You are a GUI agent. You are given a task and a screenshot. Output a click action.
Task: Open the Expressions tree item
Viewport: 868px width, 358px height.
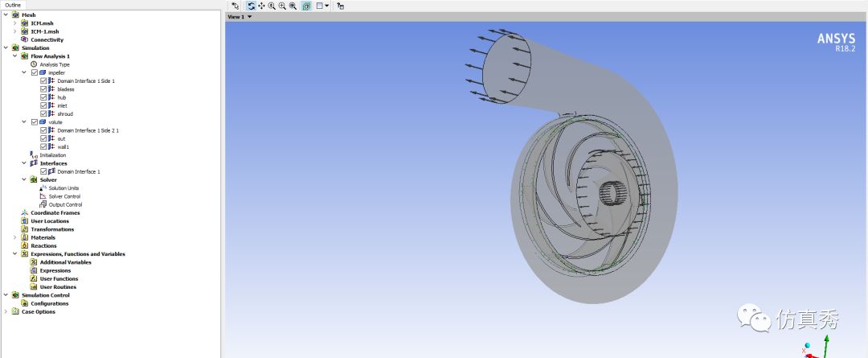pos(55,270)
